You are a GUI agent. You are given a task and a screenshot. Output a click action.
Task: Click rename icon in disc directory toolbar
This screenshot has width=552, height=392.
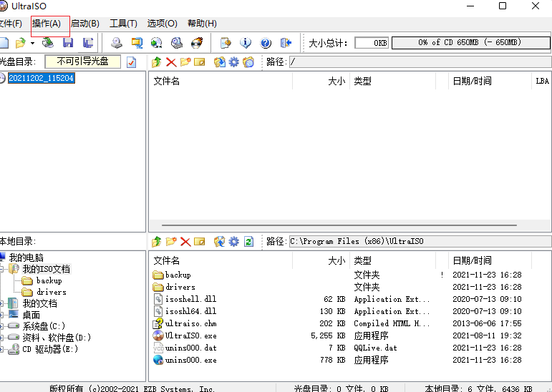(199, 62)
